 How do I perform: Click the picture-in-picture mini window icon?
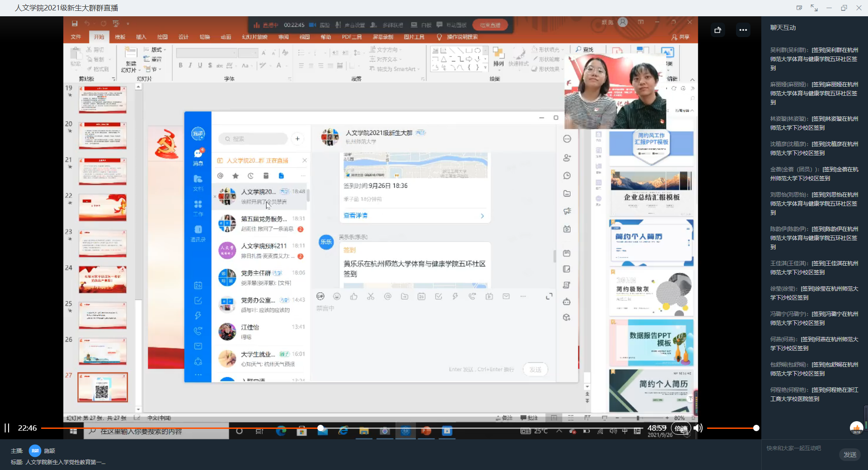pyautogui.click(x=799, y=8)
